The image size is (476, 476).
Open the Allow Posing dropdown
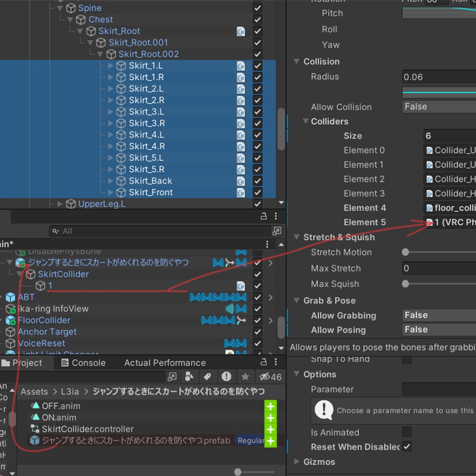(439, 330)
